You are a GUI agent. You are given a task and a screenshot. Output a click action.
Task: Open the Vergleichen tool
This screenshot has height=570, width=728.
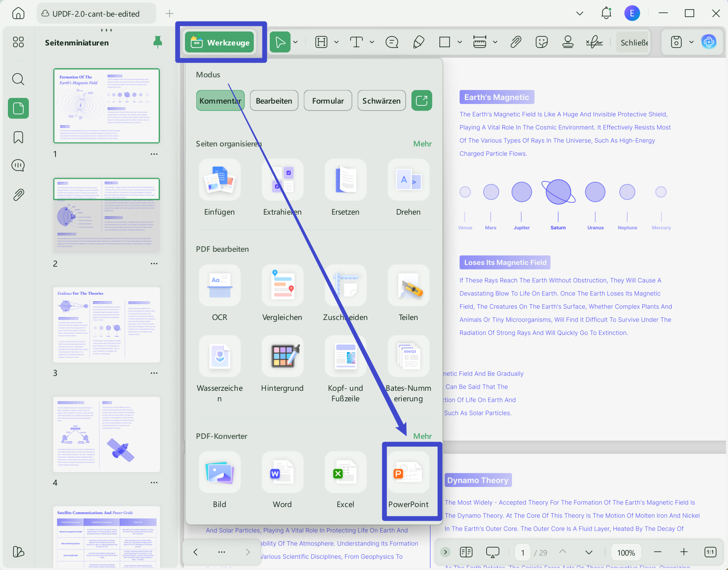coord(282,293)
